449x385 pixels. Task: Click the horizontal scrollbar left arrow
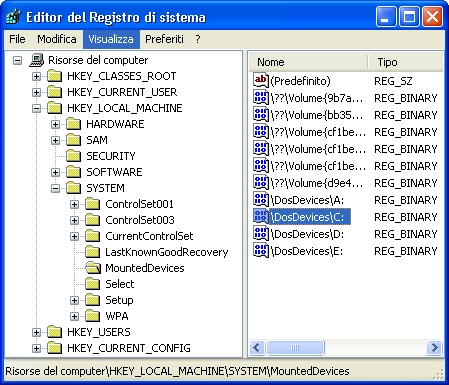click(x=257, y=348)
